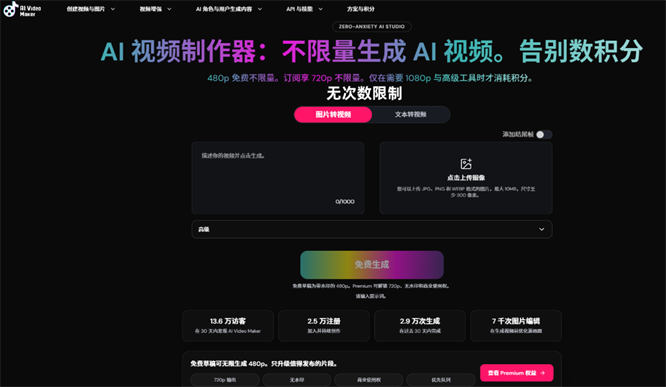Click the 2.9 万次生成 stat card
The image size is (666, 387).
coord(420,325)
